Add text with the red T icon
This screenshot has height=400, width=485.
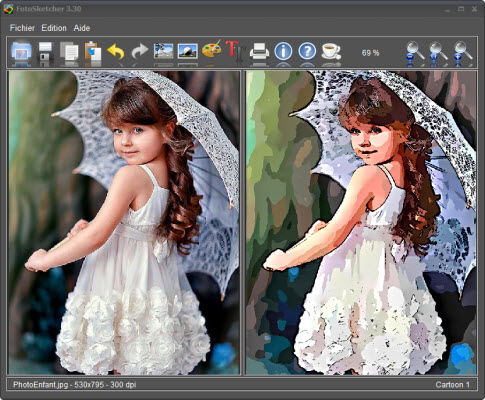(x=234, y=50)
